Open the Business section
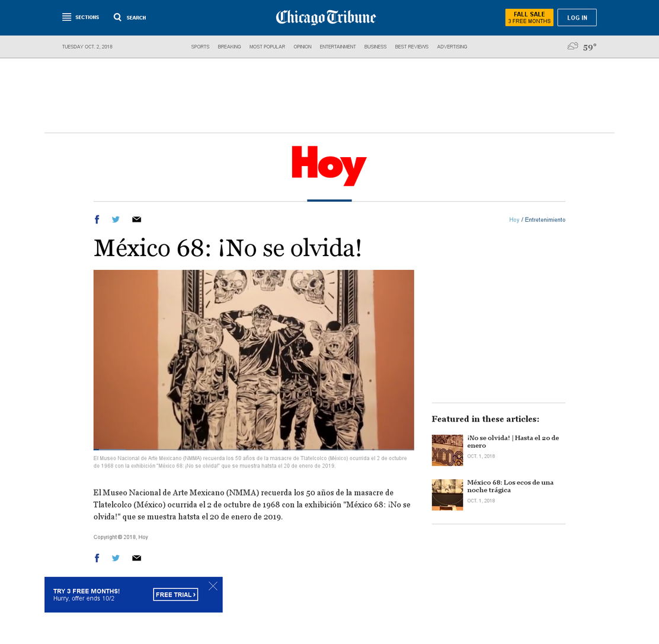659x644 pixels. (x=375, y=47)
